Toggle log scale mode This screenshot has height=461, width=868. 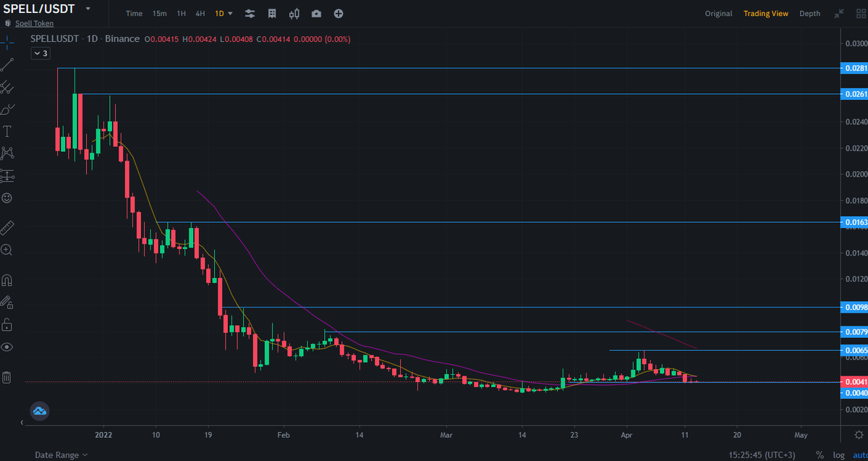pos(838,454)
